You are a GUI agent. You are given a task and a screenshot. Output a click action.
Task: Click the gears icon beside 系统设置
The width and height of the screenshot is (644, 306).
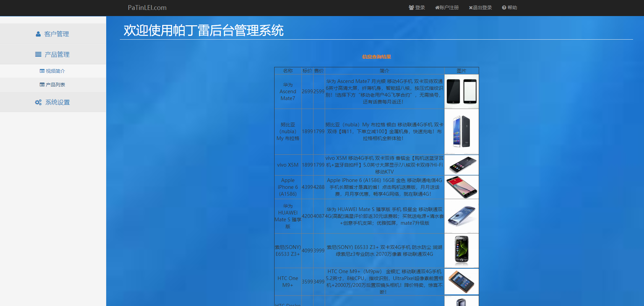tap(38, 102)
